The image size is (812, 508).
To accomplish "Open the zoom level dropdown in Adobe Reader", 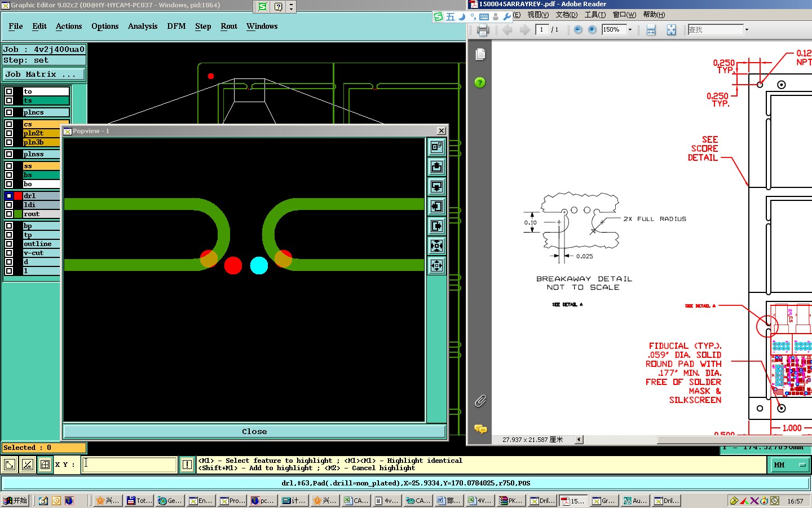I will 630,30.
